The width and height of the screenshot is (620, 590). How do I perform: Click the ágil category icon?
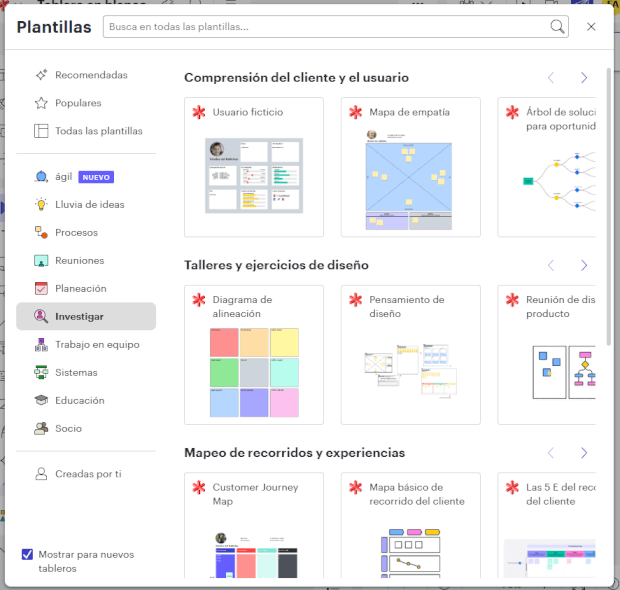coord(41,176)
